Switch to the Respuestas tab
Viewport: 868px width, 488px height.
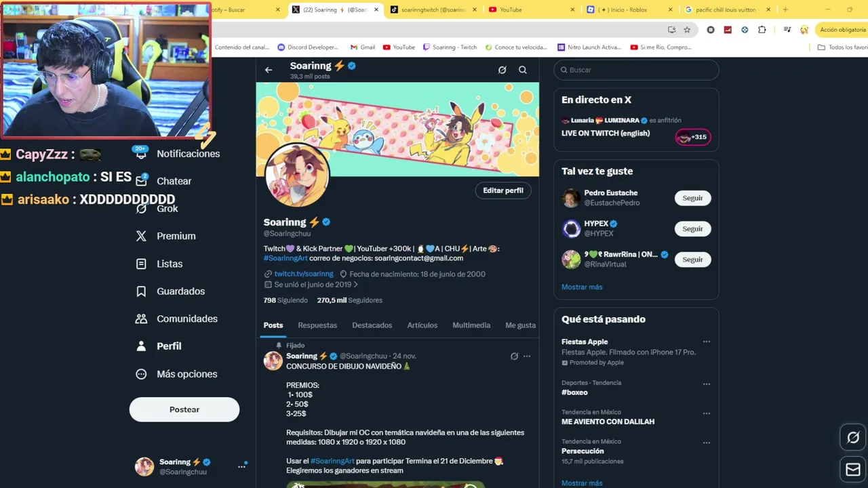317,325
